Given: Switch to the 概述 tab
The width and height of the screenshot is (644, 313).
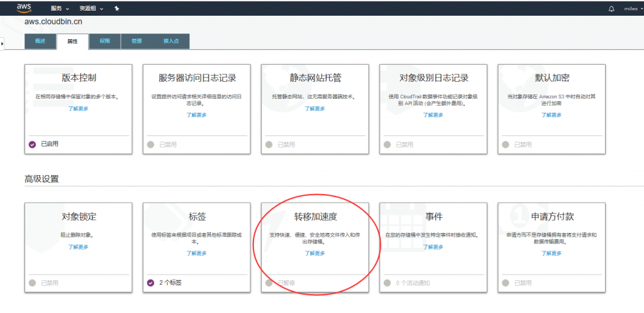Looking at the screenshot, I should [x=40, y=41].
